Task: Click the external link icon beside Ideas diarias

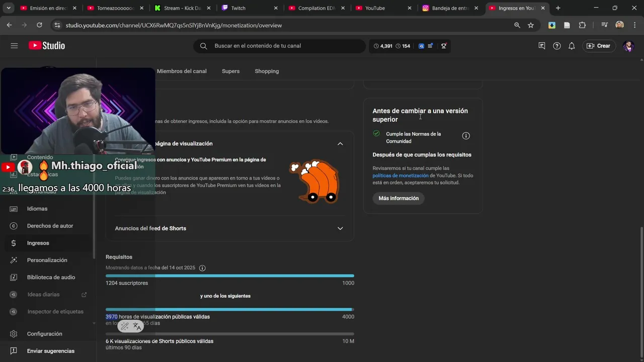Action: tap(84, 295)
